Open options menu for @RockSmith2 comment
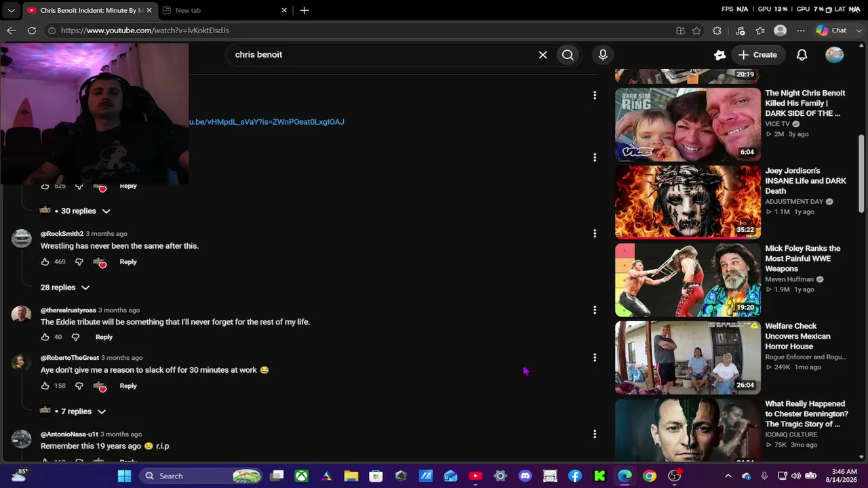The height and width of the screenshot is (488, 868). pos(595,233)
